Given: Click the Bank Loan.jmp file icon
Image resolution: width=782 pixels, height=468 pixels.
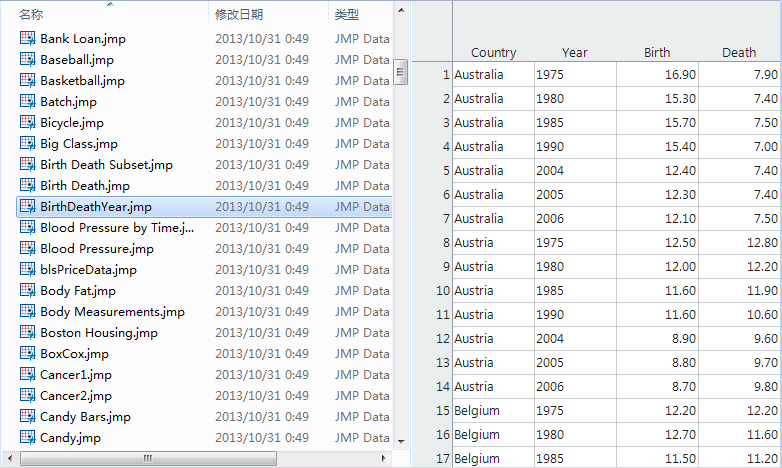Looking at the screenshot, I should tap(27, 38).
